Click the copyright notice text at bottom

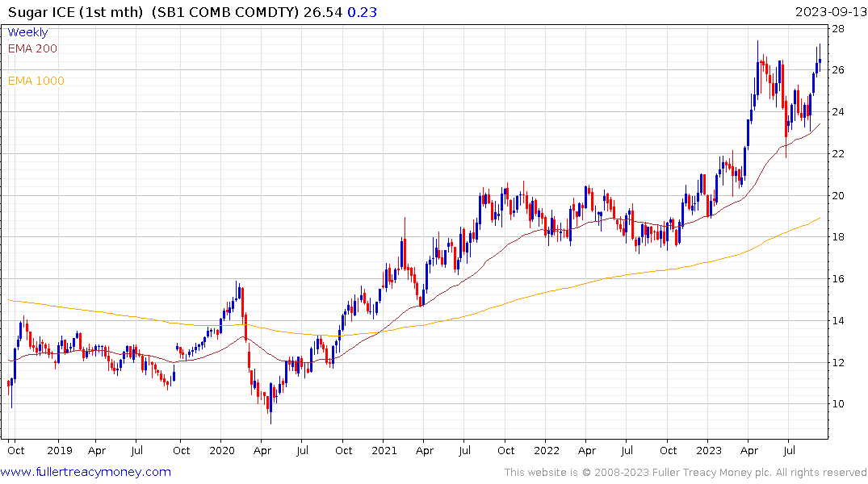click(686, 473)
